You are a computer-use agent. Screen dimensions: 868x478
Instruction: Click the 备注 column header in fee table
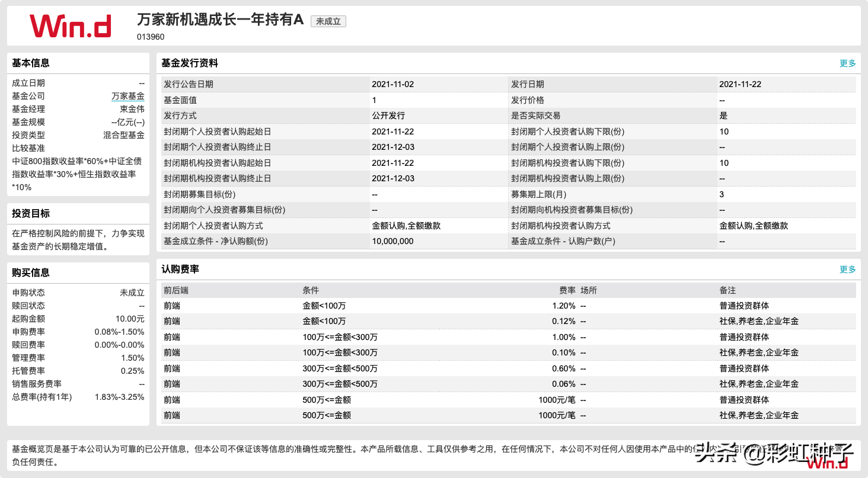click(x=727, y=290)
